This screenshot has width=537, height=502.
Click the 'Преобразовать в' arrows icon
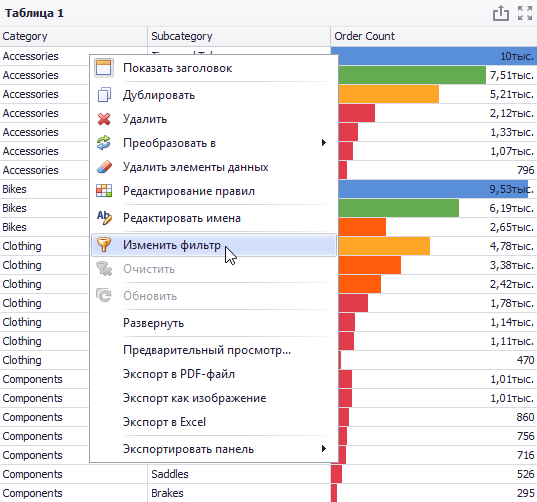click(x=104, y=143)
